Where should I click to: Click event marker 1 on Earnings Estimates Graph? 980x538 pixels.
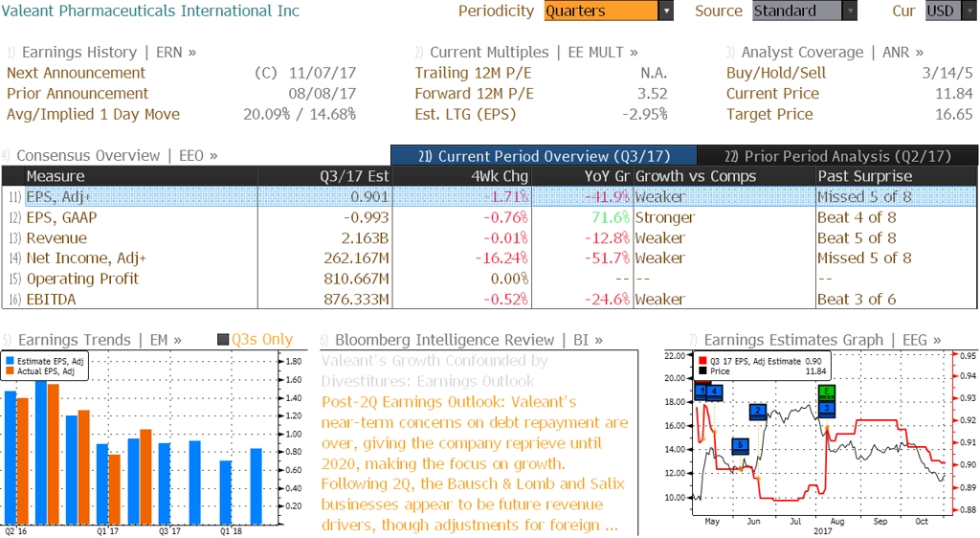702,392
